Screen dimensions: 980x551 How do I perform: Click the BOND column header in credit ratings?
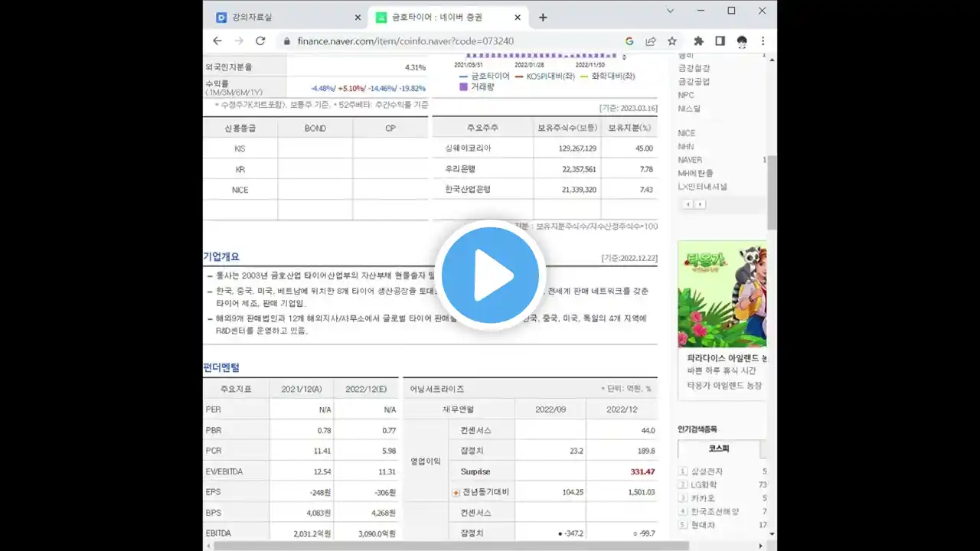(x=315, y=129)
